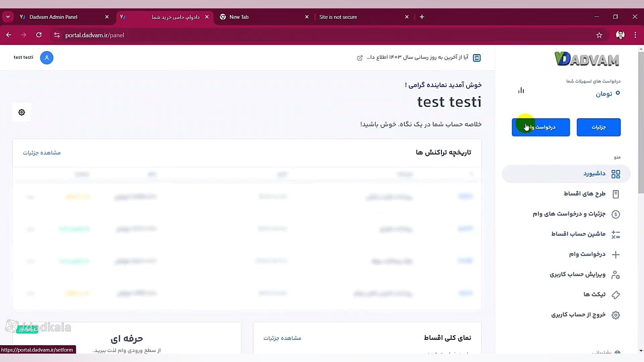
Task: Click the user avatar icon beside test testi
Action: point(47,58)
